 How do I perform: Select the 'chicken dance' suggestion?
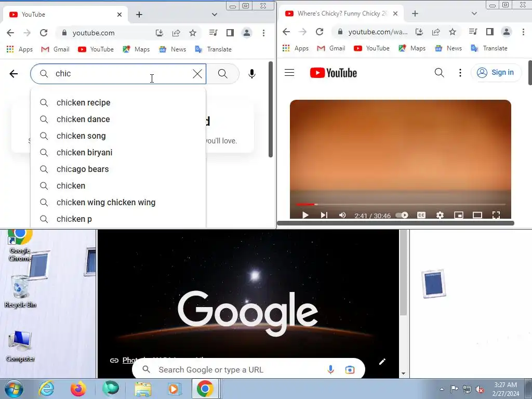click(x=118, y=119)
